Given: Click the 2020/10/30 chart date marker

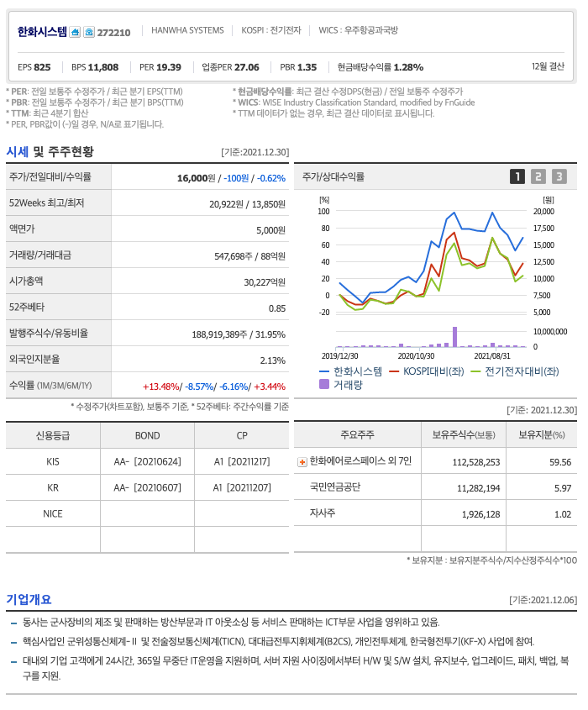Looking at the screenshot, I should pyautogui.click(x=416, y=356).
